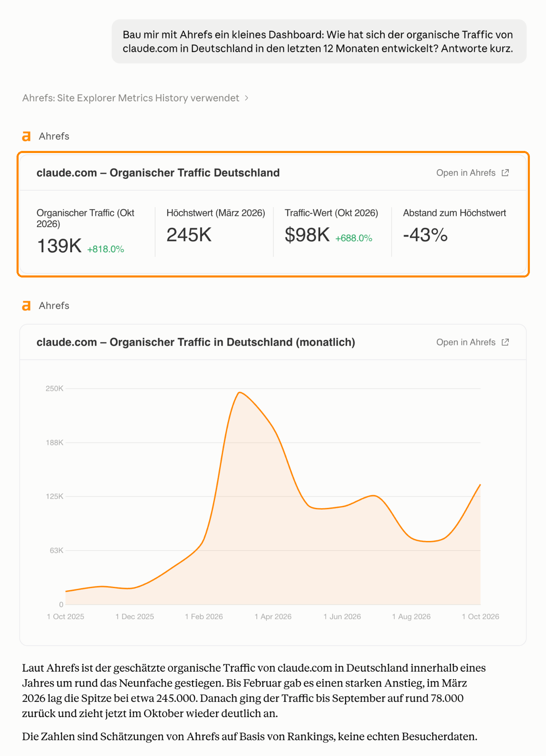This screenshot has height=756, width=546.
Task: Click the 245K peak value
Action: point(189,235)
